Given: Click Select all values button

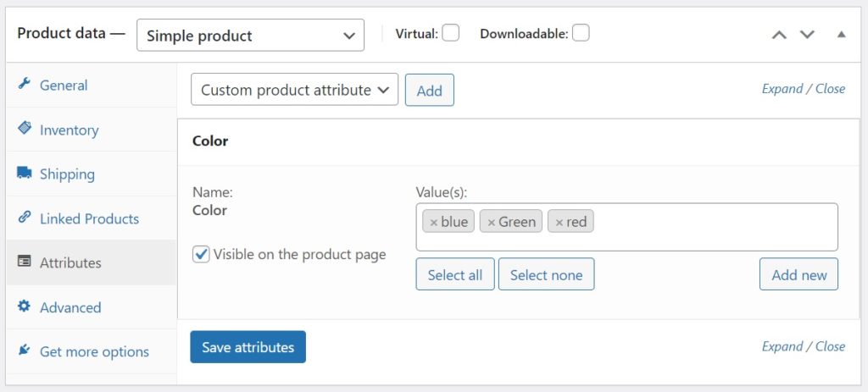Looking at the screenshot, I should click(x=455, y=274).
